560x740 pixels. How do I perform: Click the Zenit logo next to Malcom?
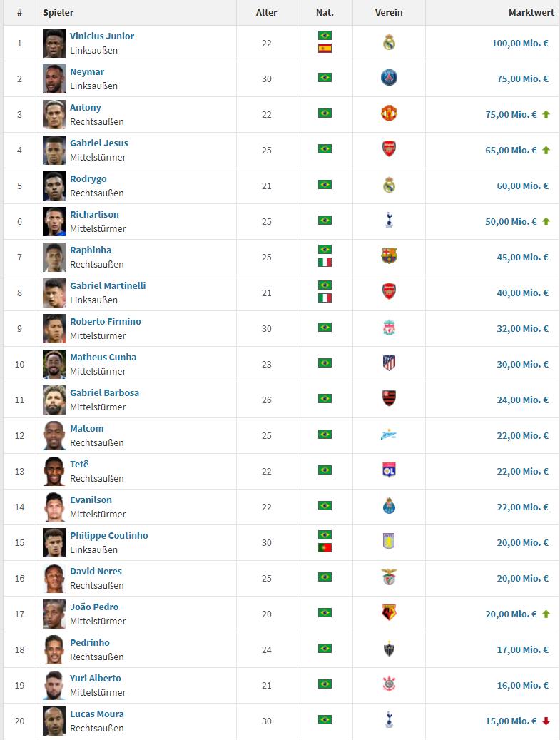tap(389, 435)
